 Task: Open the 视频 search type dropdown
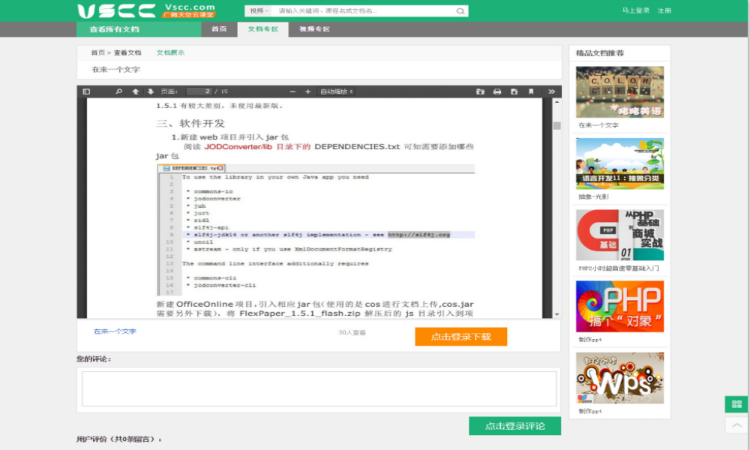259,11
